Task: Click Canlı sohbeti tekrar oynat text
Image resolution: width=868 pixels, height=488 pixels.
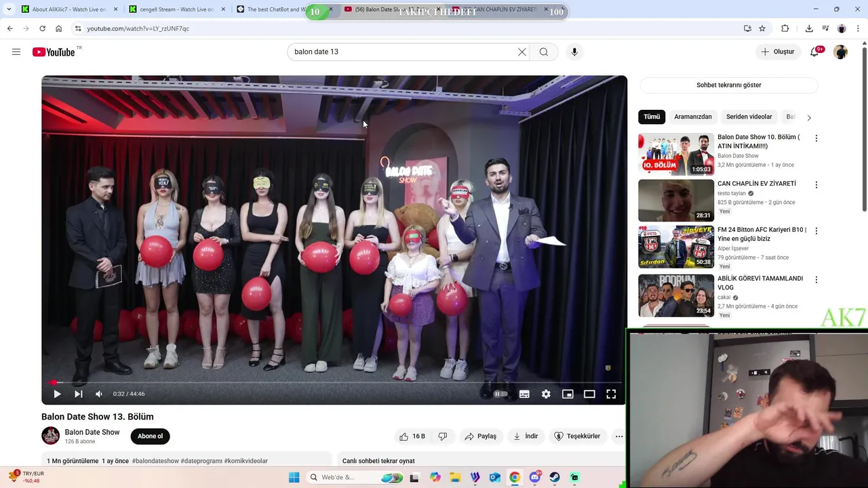Action: pyautogui.click(x=378, y=461)
